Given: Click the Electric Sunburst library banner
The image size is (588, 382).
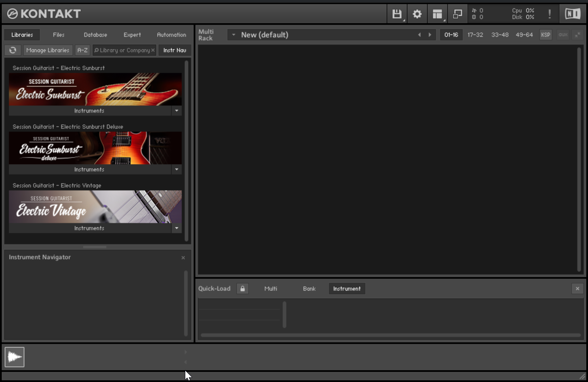Looking at the screenshot, I should pyautogui.click(x=95, y=89).
